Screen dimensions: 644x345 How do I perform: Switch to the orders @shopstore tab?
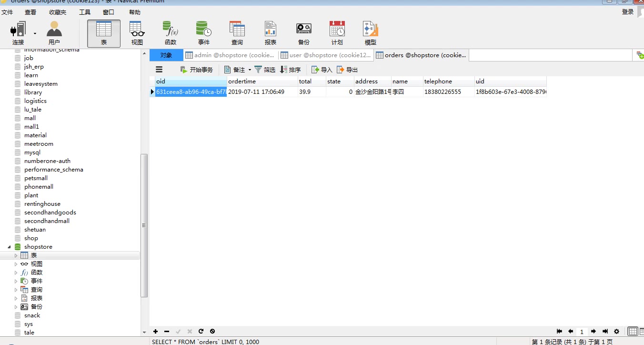coord(421,55)
